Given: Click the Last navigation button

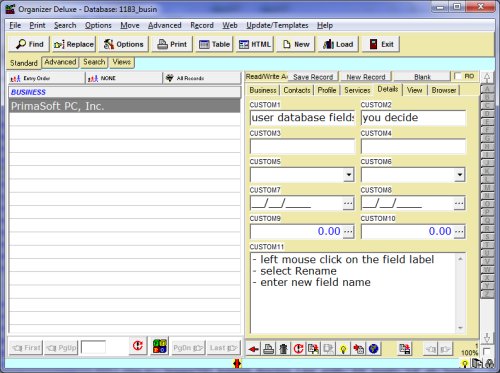Looking at the screenshot, I should pos(223,348).
